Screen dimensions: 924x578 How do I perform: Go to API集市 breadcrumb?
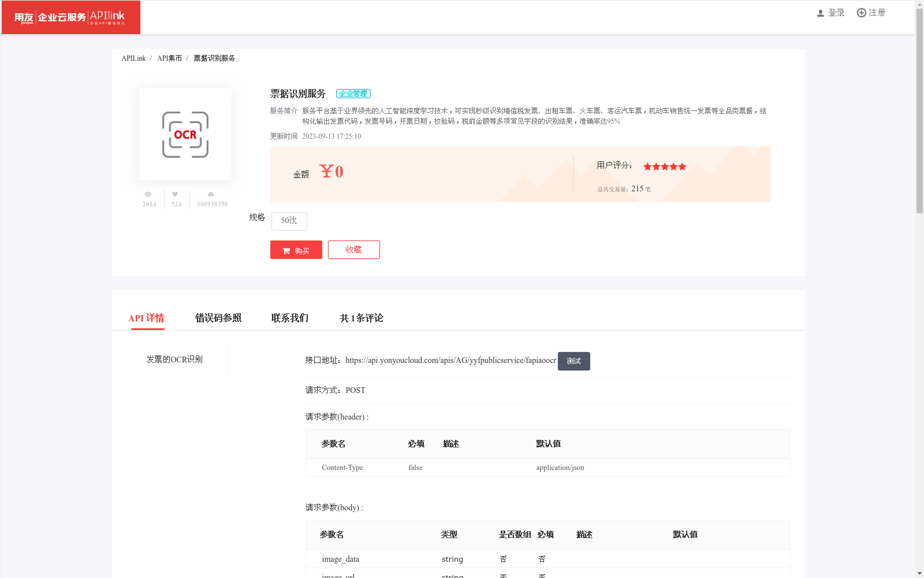coord(169,58)
